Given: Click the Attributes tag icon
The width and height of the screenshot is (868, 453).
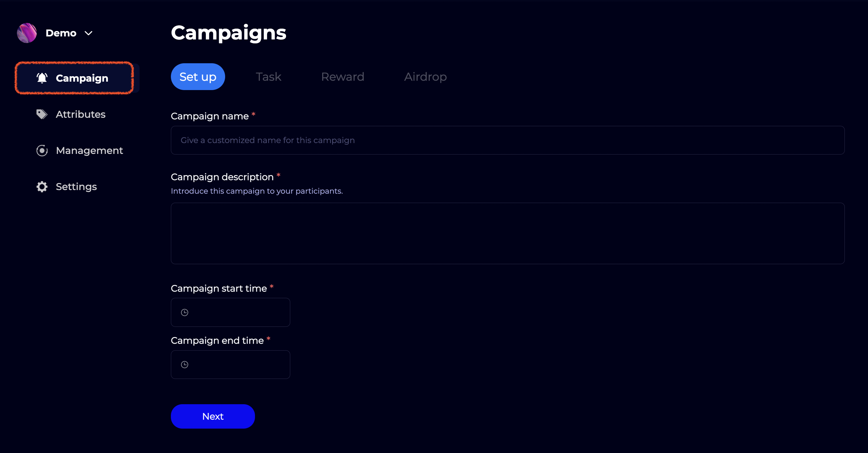Looking at the screenshot, I should [42, 114].
